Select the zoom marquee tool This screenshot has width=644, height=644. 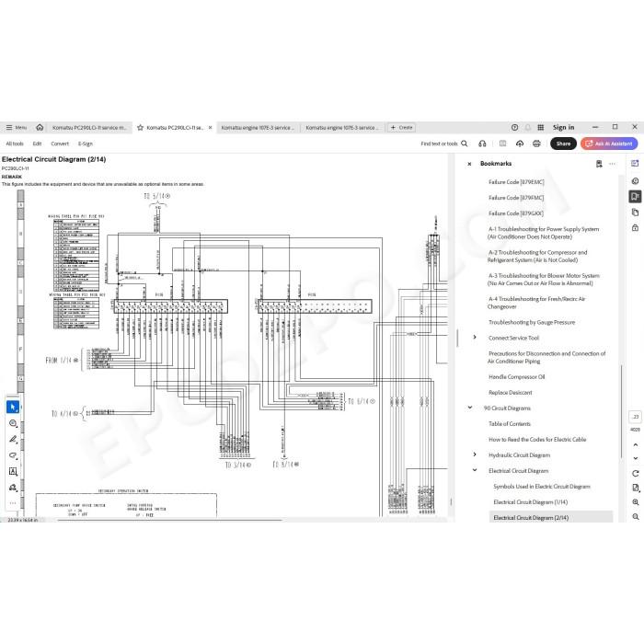[13, 423]
